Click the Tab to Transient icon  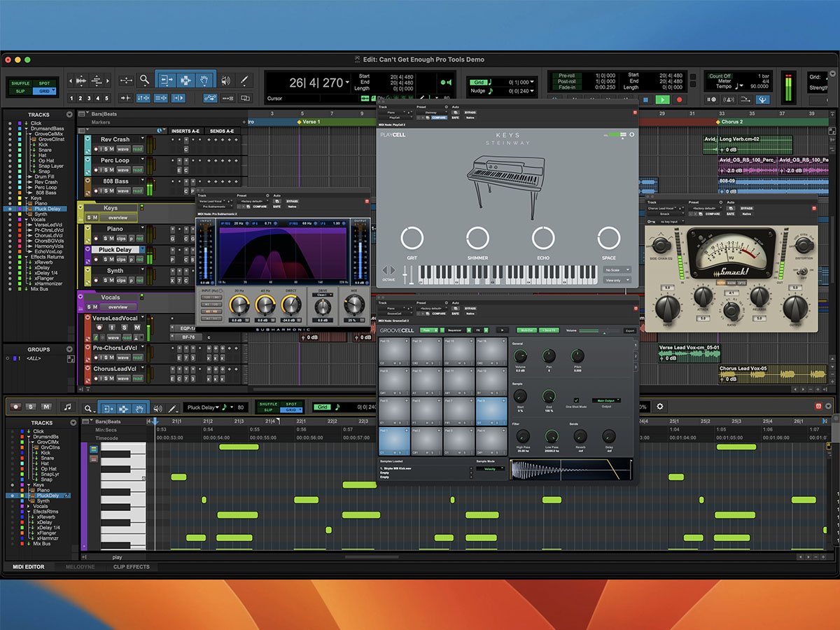pos(126,97)
